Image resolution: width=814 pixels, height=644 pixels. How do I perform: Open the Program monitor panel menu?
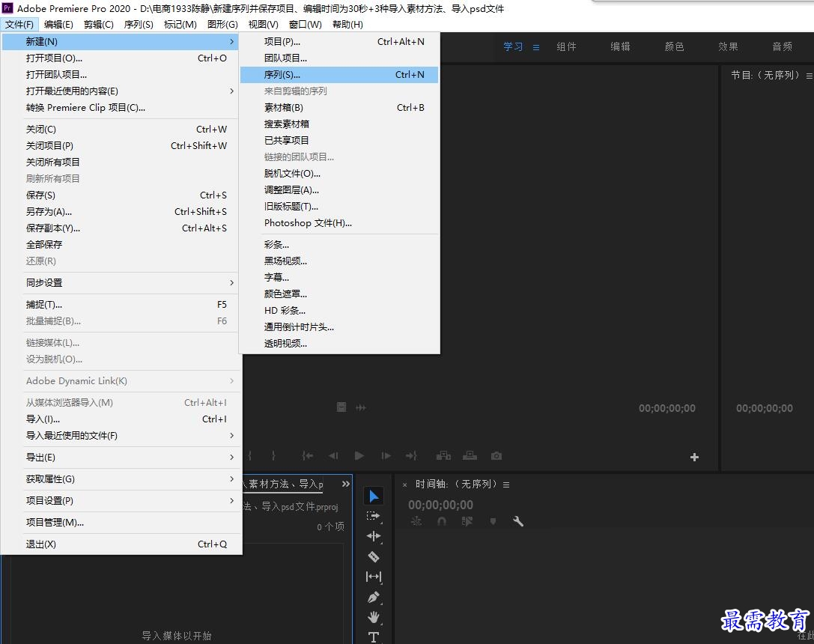[x=809, y=76]
